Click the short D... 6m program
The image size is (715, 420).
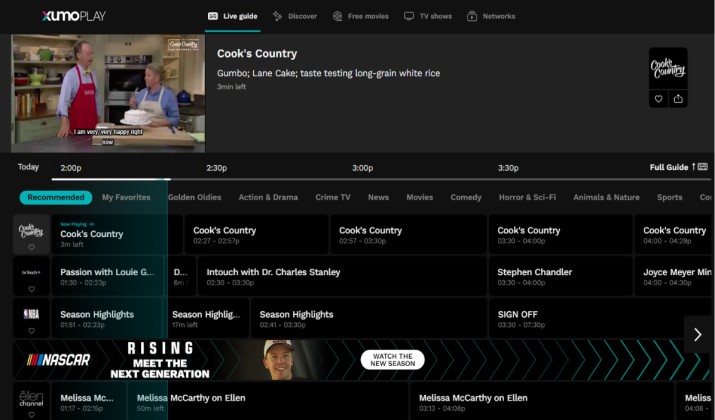click(181, 276)
